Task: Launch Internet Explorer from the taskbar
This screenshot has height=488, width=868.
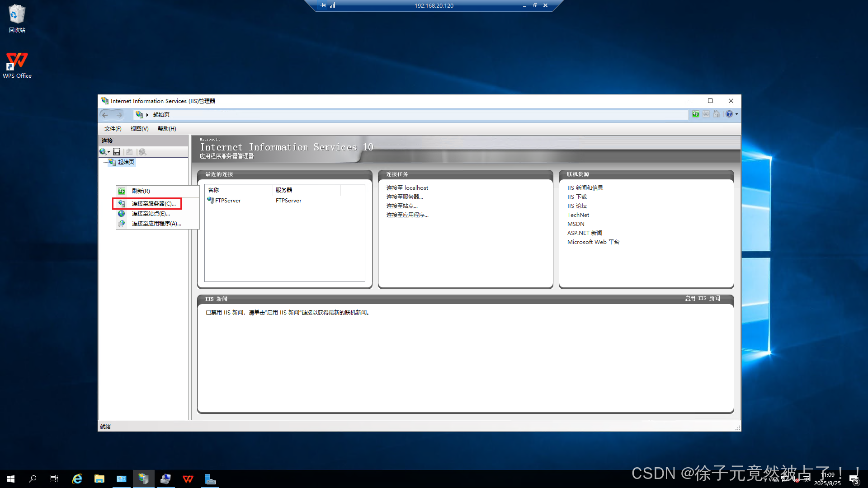Action: pos(77,479)
